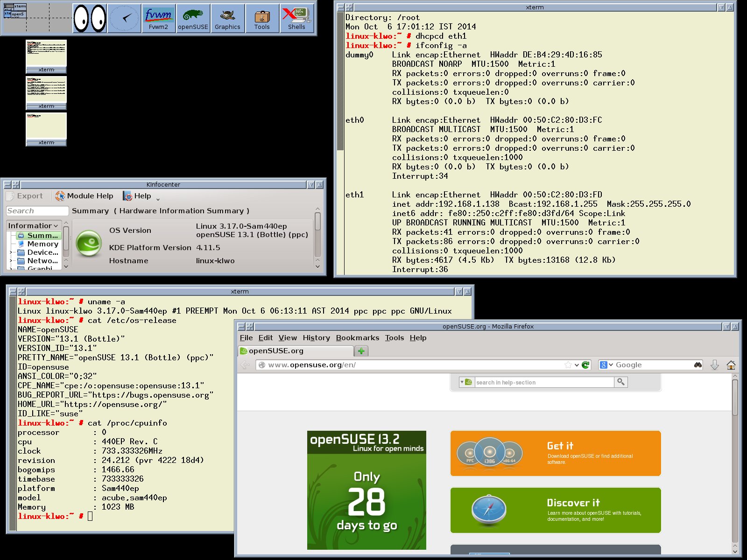Click Module Help in KInfocenter
The image size is (747, 560).
click(x=85, y=196)
